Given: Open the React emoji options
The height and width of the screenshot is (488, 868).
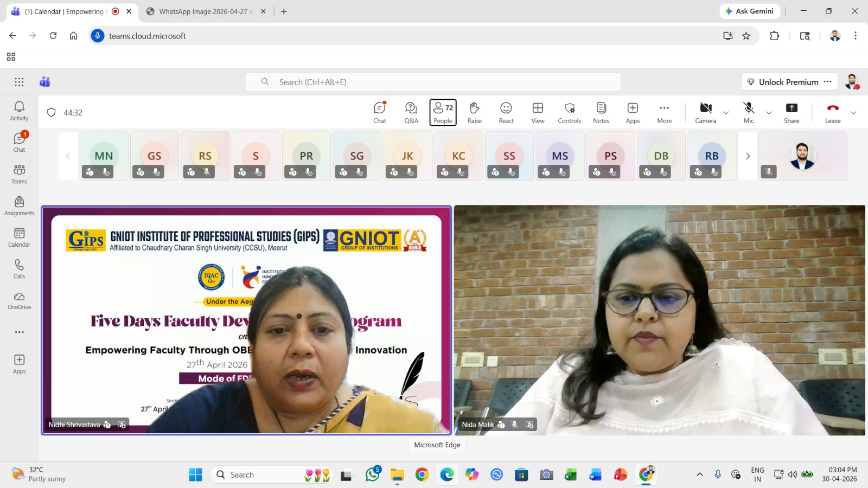Looking at the screenshot, I should coord(506,113).
